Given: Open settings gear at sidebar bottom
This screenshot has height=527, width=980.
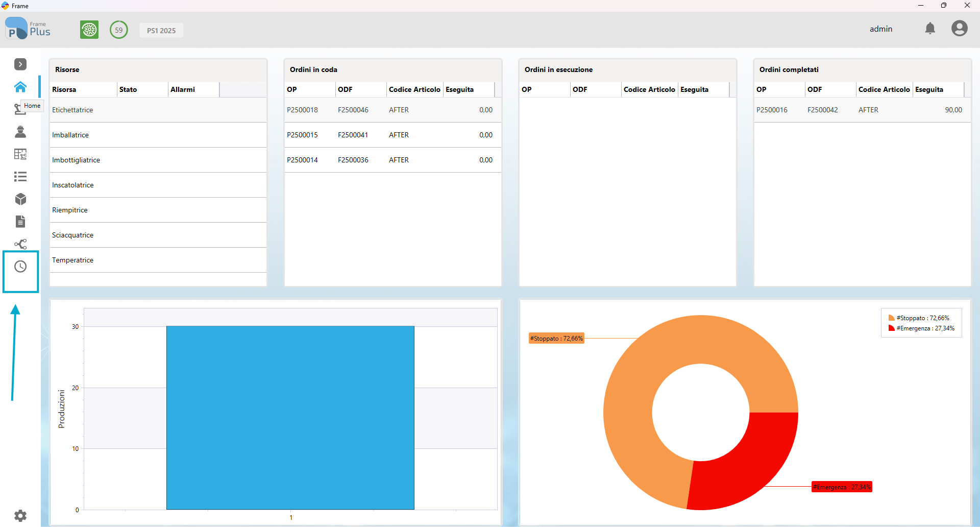Looking at the screenshot, I should 20,516.
